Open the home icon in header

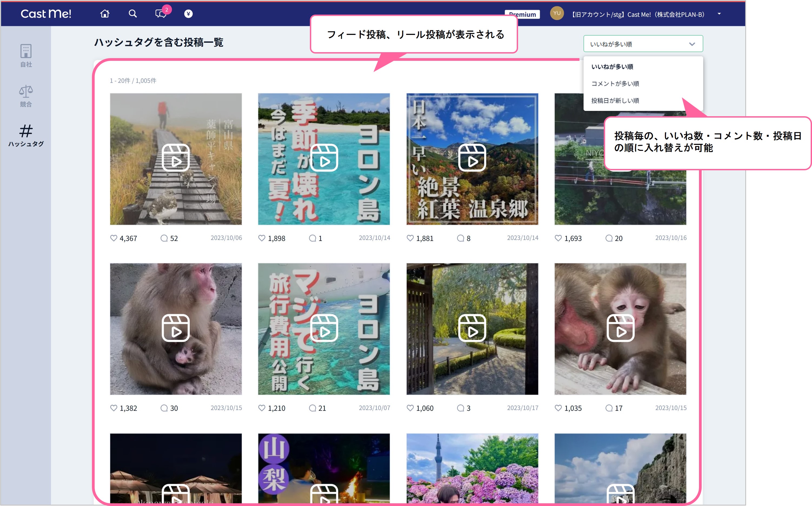tap(105, 14)
